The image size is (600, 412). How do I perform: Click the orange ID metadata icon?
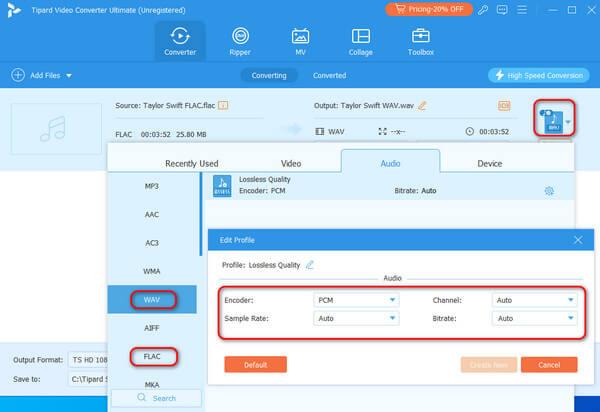click(504, 106)
